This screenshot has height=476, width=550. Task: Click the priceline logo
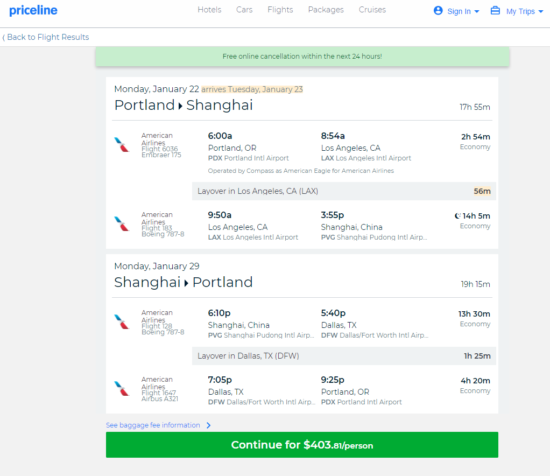point(33,11)
